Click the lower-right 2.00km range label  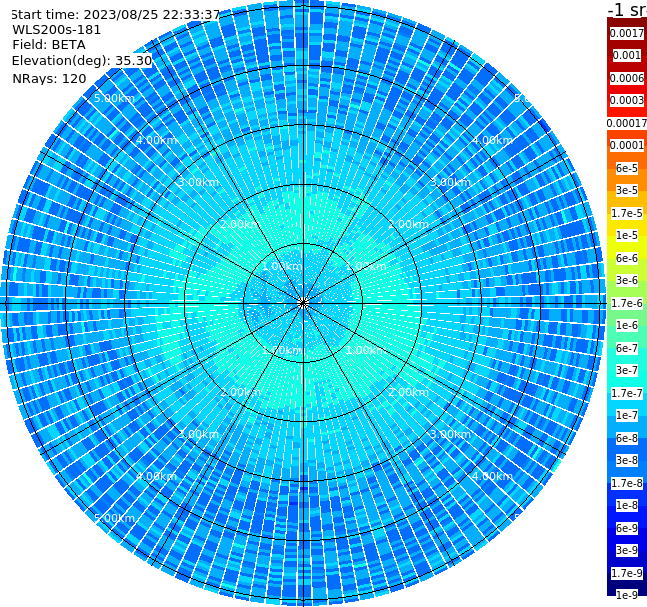tap(408, 392)
